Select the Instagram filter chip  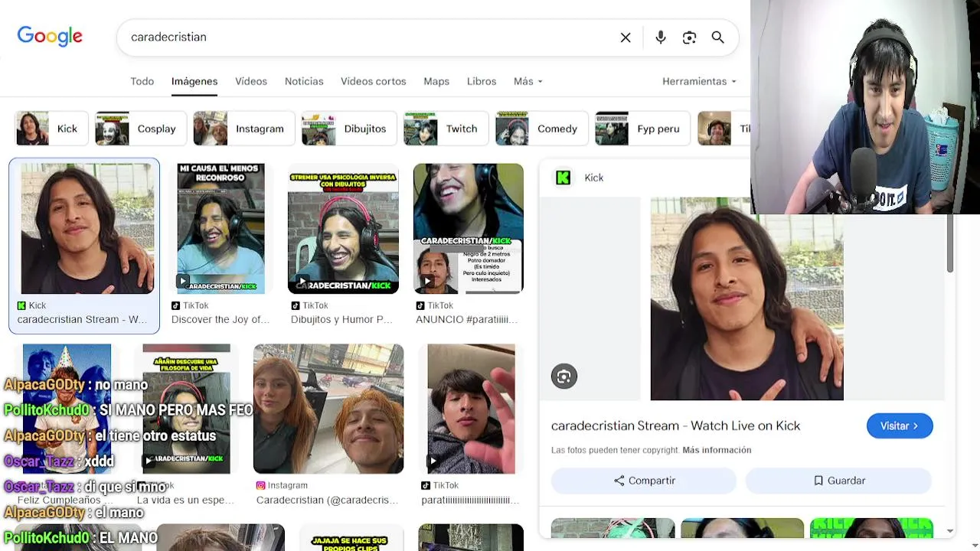coord(243,129)
